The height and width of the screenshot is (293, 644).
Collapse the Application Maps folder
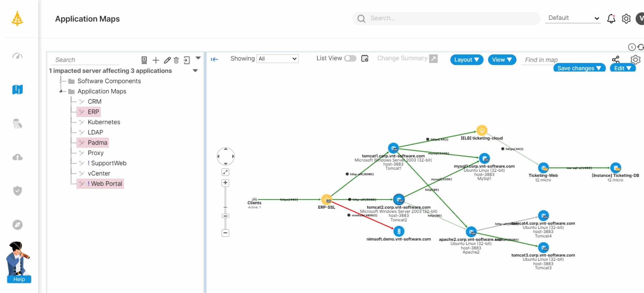tap(61, 91)
